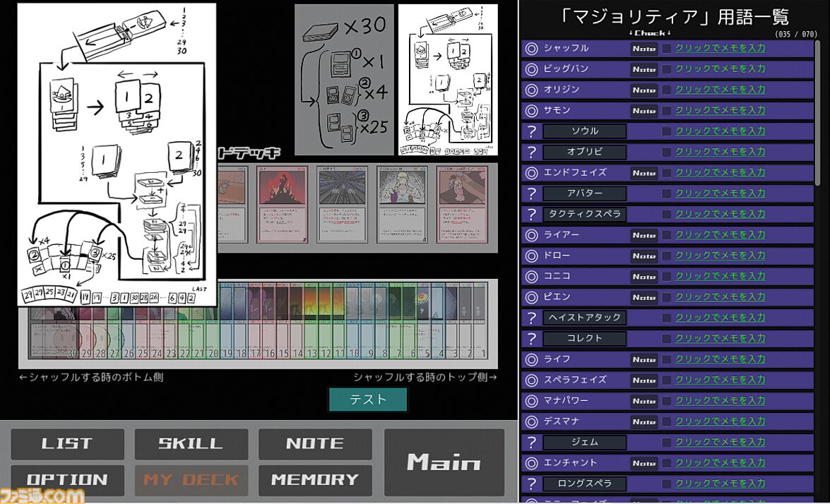Viewport: 830px width, 504px height.
Task: Click the circle icon beside スペラフェイズ
Action: click(x=531, y=380)
